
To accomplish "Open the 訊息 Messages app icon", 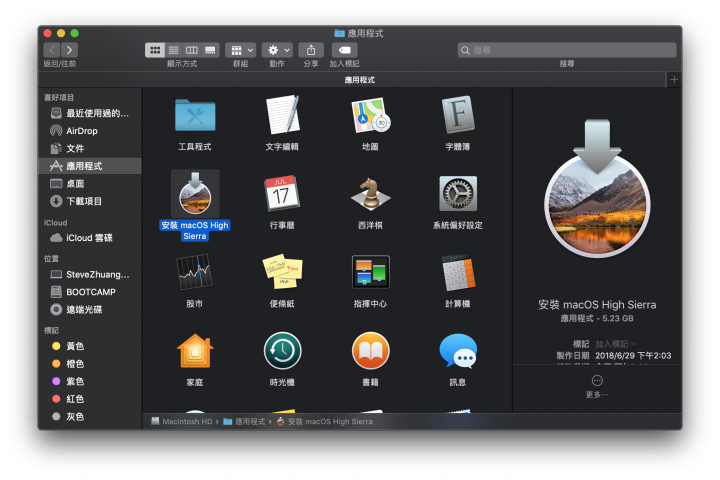I will click(458, 351).
